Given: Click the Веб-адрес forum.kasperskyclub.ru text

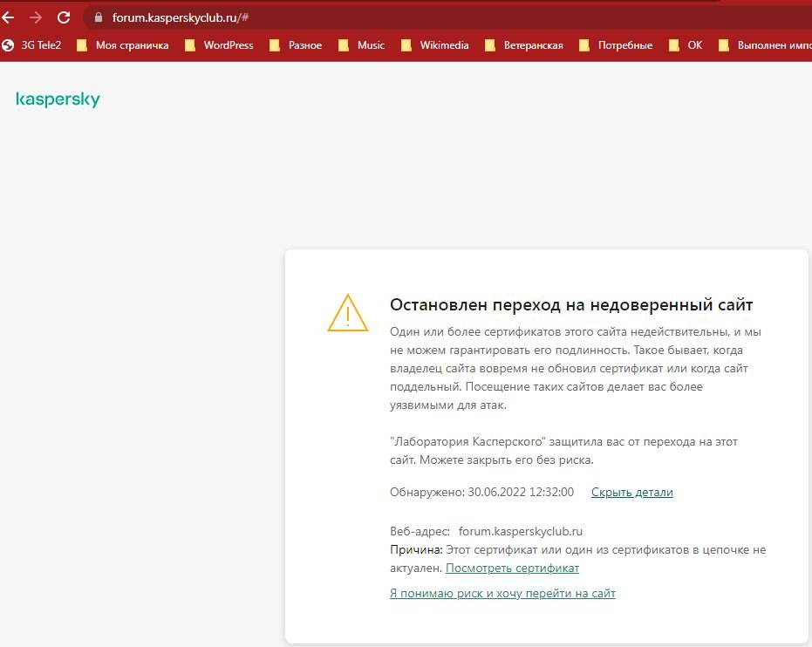Looking at the screenshot, I should point(487,532).
